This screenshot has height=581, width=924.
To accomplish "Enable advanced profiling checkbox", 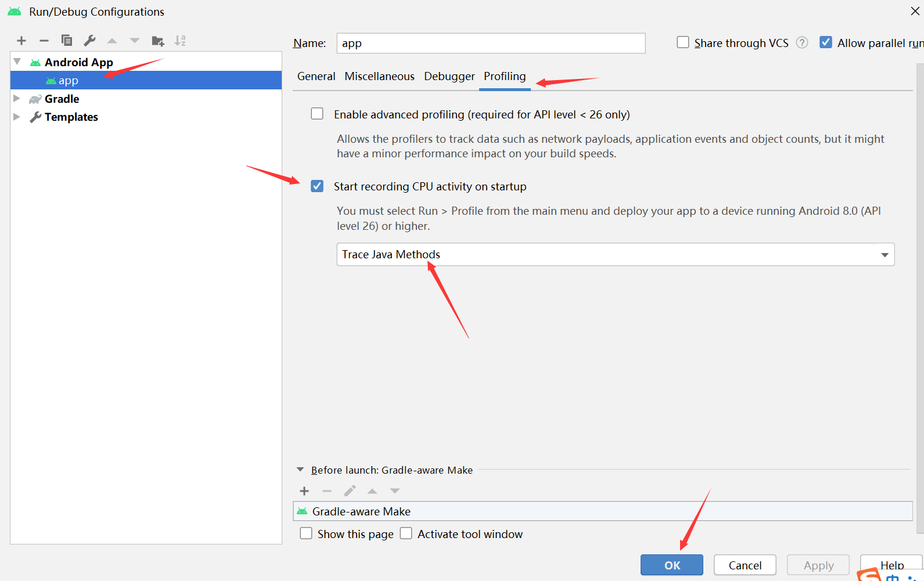I will [x=317, y=114].
